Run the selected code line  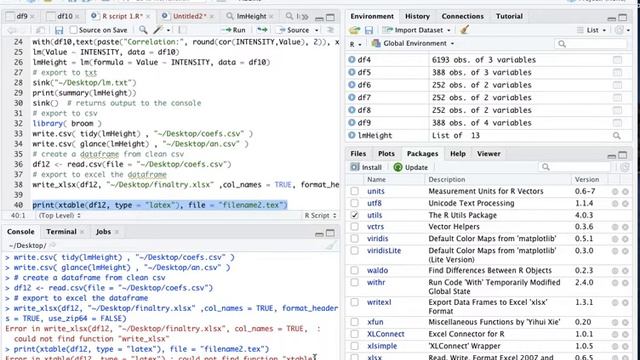coord(233,30)
